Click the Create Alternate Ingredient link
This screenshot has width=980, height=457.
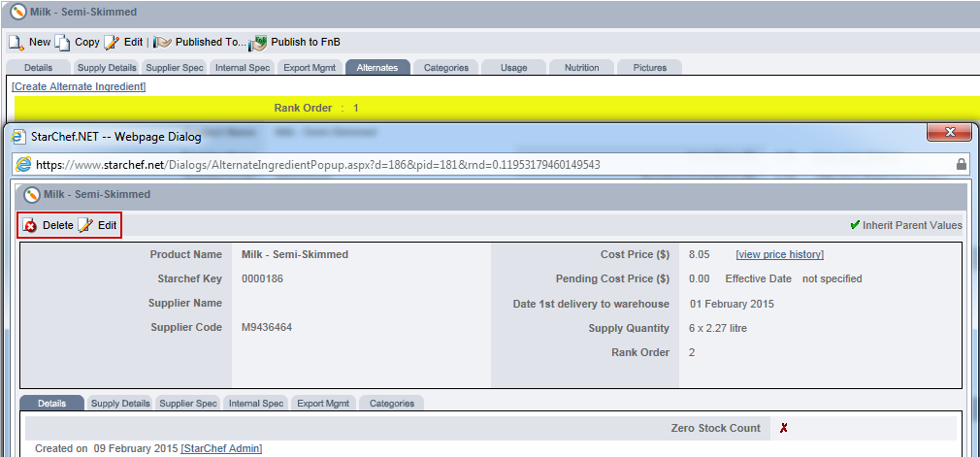pyautogui.click(x=79, y=86)
